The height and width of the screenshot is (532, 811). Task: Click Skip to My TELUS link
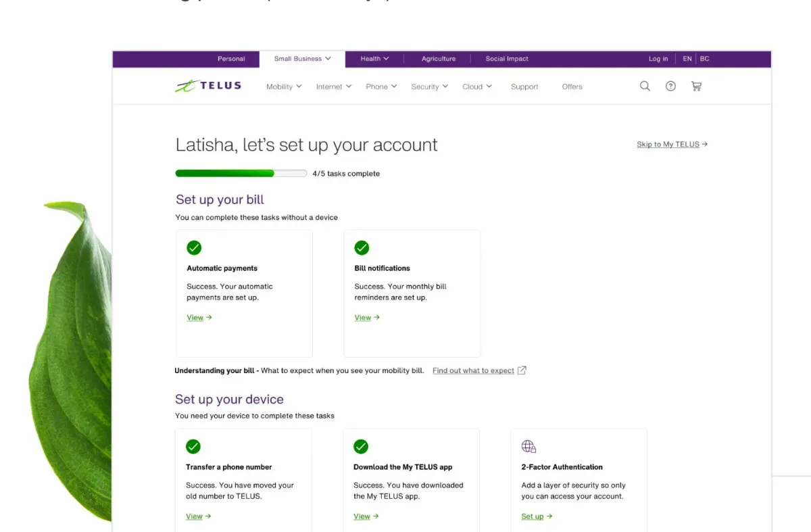point(672,144)
